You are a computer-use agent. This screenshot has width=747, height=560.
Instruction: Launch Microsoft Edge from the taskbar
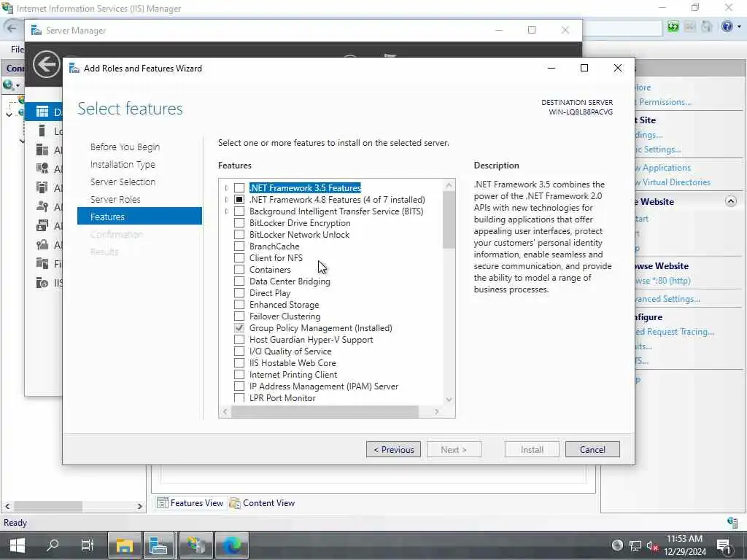pyautogui.click(x=232, y=545)
